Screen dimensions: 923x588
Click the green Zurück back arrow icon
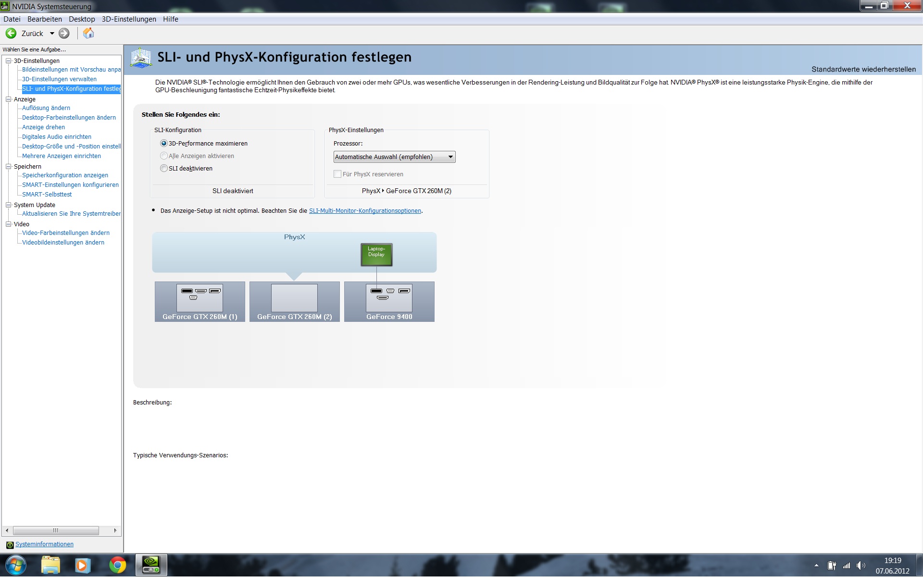point(11,33)
